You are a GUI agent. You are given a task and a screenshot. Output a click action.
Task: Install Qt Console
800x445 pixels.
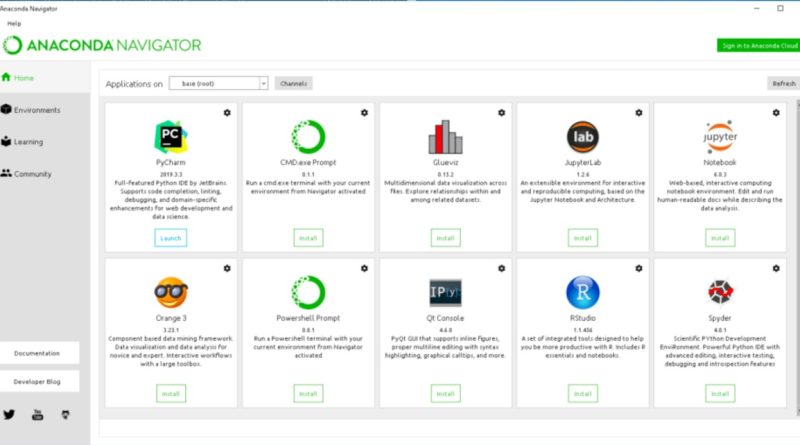point(445,393)
